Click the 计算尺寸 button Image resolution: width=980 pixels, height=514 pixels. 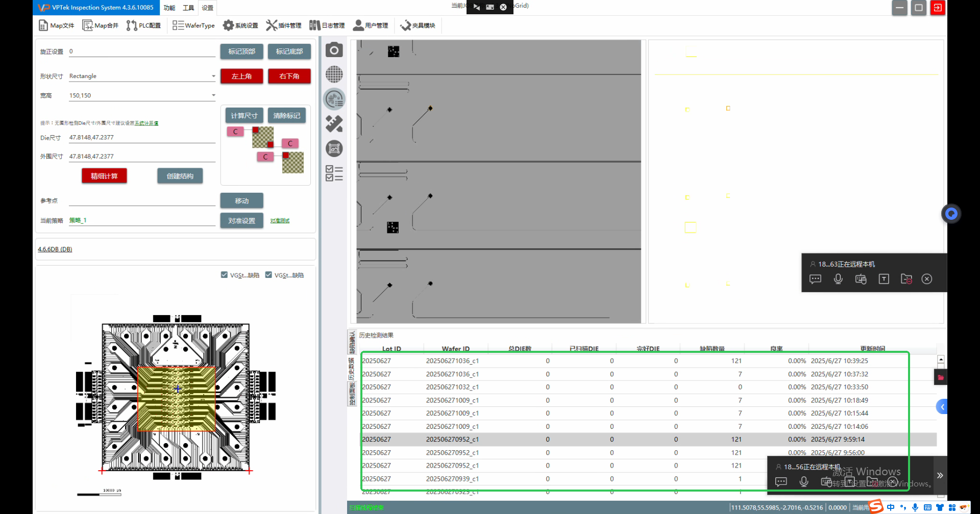pyautogui.click(x=244, y=116)
